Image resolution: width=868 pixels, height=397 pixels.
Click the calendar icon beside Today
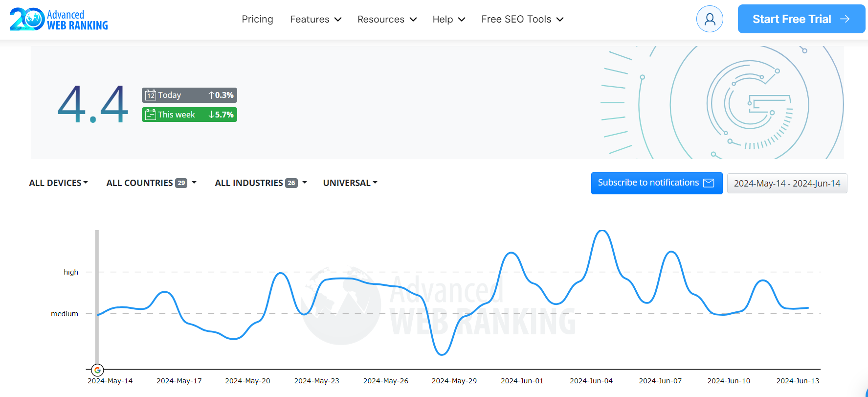pos(151,95)
